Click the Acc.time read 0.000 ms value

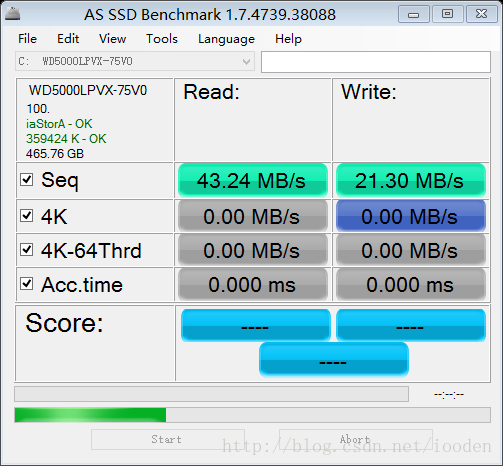click(x=253, y=284)
